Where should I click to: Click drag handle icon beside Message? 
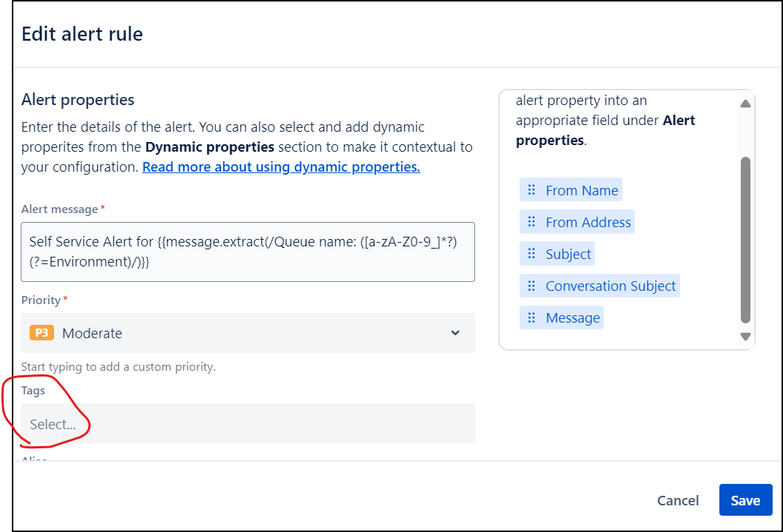click(x=531, y=318)
